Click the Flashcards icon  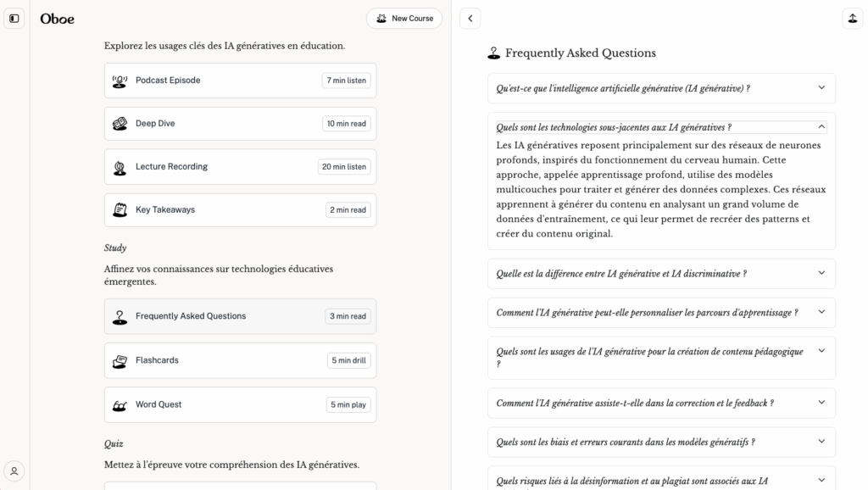120,360
